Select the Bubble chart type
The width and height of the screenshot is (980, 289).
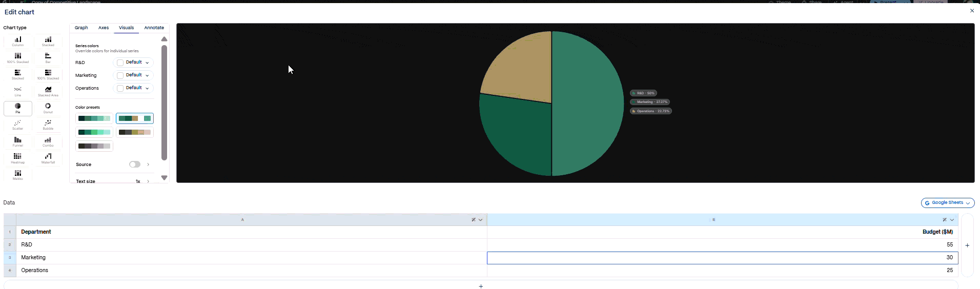(x=48, y=125)
